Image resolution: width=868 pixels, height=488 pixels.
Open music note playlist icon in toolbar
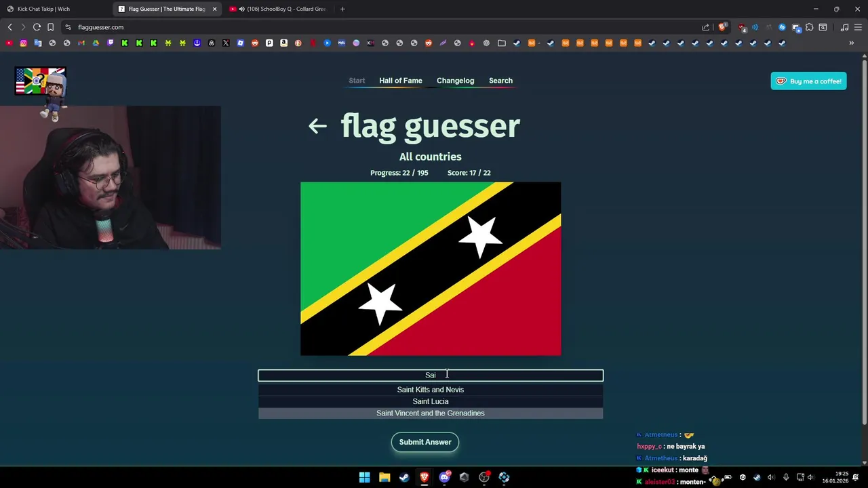point(844,27)
